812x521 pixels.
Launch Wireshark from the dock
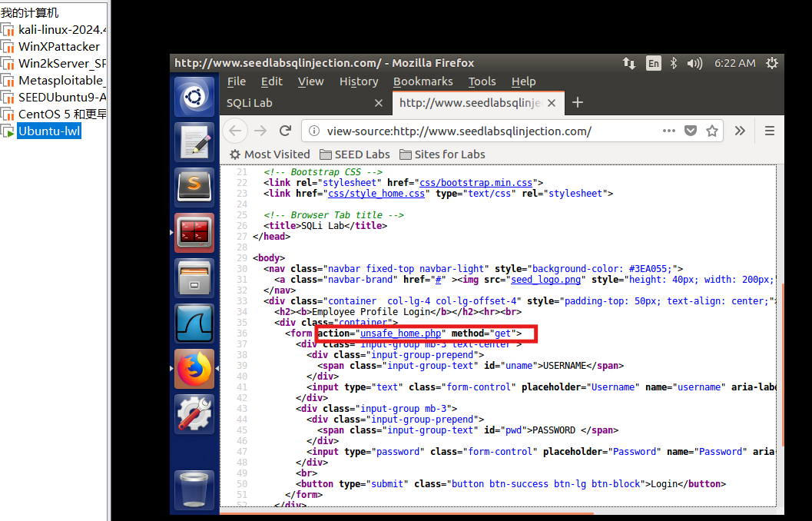click(194, 324)
